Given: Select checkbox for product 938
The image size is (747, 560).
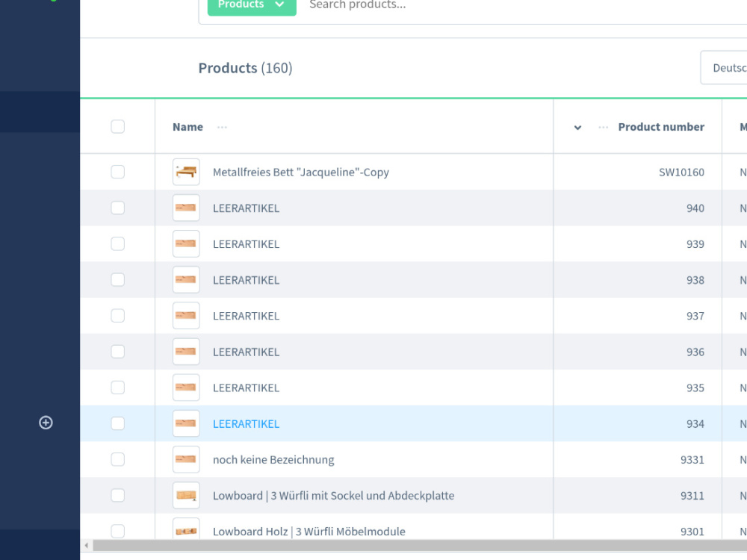Looking at the screenshot, I should point(118,280).
